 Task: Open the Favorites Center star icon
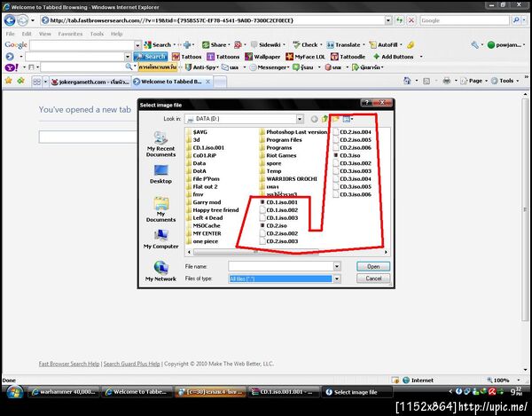tap(9, 81)
